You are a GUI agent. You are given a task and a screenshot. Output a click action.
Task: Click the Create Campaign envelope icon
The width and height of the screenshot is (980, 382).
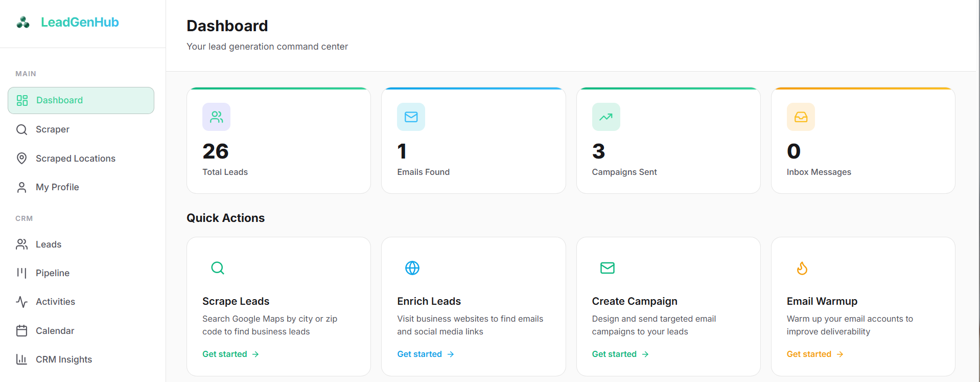point(607,268)
